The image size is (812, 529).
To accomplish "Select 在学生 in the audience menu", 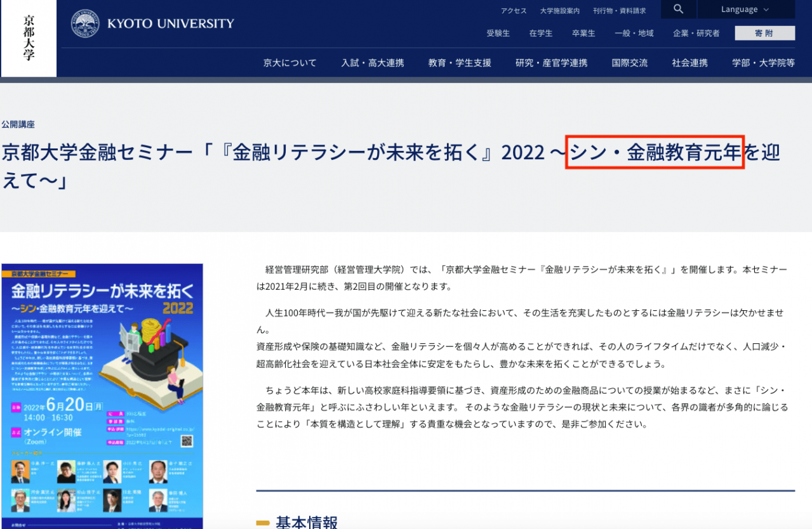I will [x=541, y=33].
